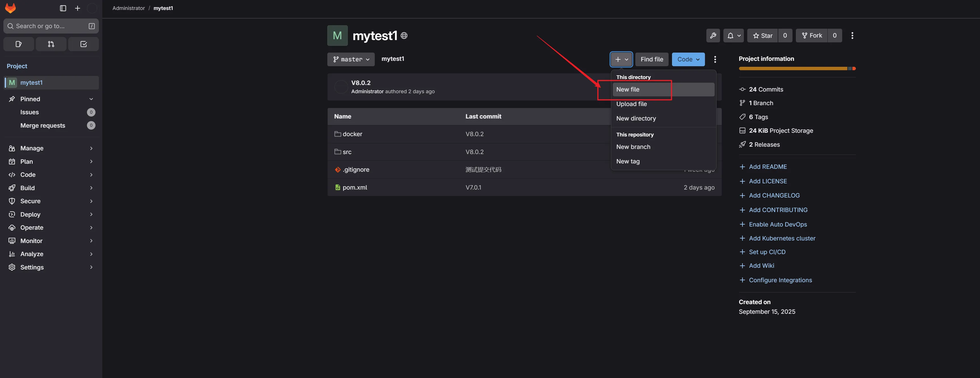Toggle the sidebar collapse icon
Viewport: 980px width, 378px height.
(63, 8)
